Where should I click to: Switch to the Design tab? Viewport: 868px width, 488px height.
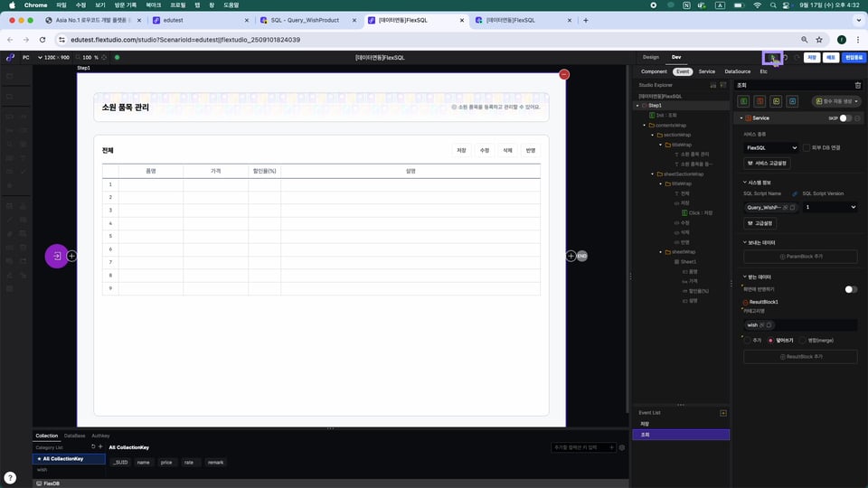(x=650, y=57)
